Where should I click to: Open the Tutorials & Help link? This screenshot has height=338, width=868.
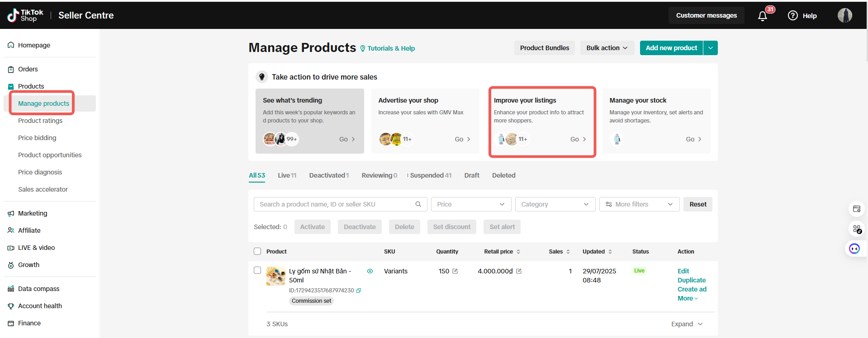tap(391, 48)
